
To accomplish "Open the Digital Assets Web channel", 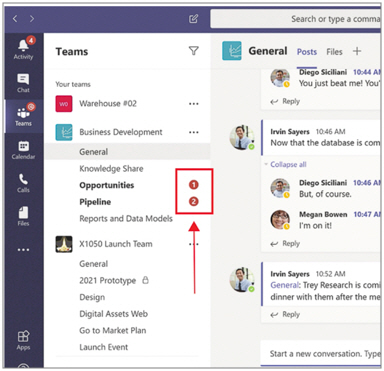I will (113, 314).
